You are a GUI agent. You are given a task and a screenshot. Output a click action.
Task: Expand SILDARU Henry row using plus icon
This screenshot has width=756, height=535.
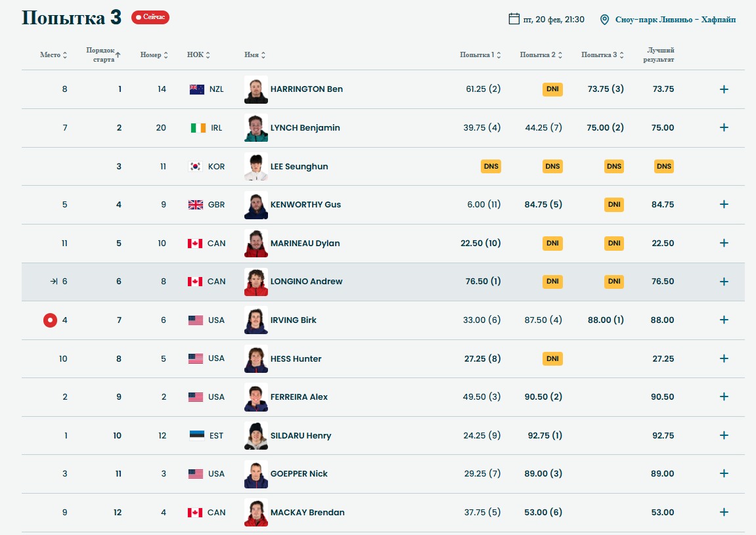click(x=724, y=435)
